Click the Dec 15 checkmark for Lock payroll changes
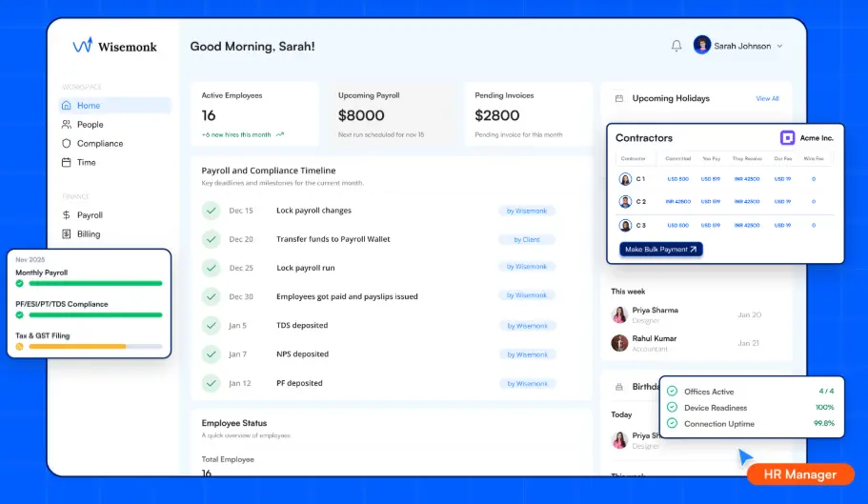The height and width of the screenshot is (504, 868). (x=211, y=211)
